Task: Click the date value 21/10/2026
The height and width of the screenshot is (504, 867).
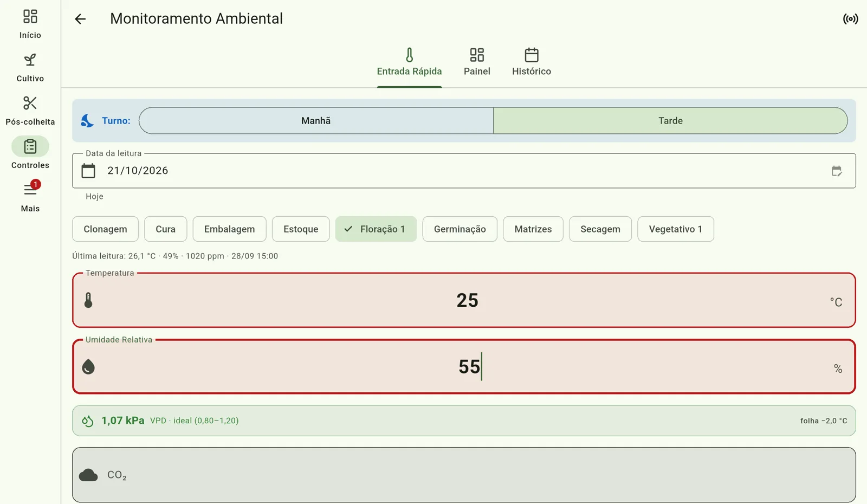Action: pyautogui.click(x=138, y=171)
